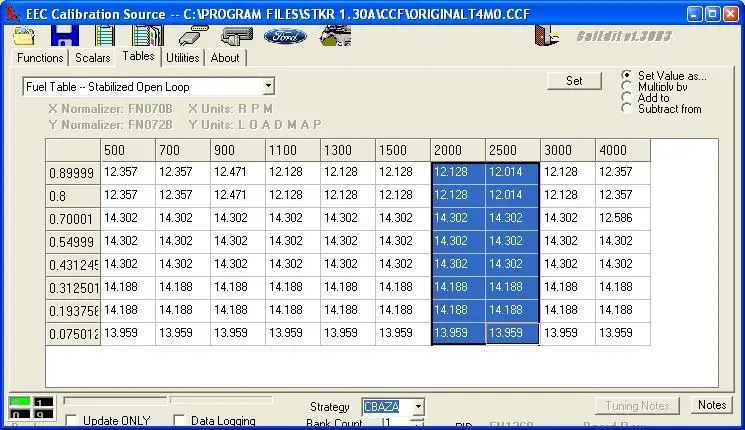This screenshot has height=430, width=745.
Task: Select the Add to radio button
Action: point(627,97)
